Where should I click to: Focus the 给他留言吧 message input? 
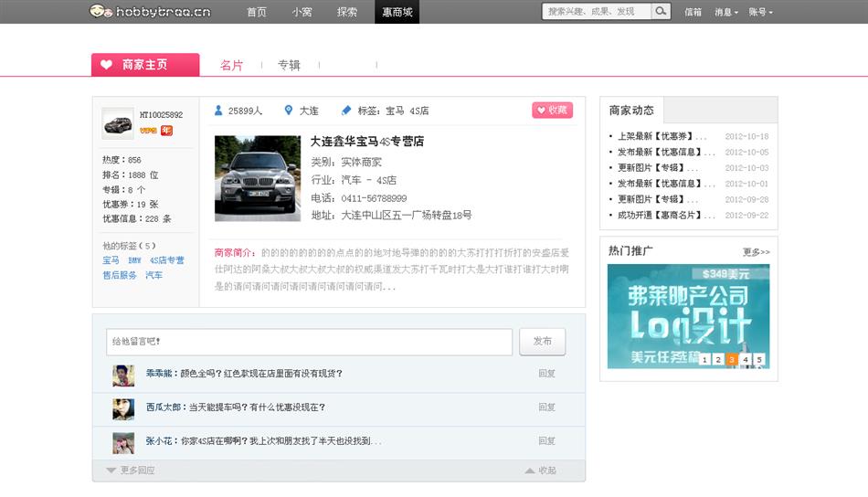coord(309,342)
